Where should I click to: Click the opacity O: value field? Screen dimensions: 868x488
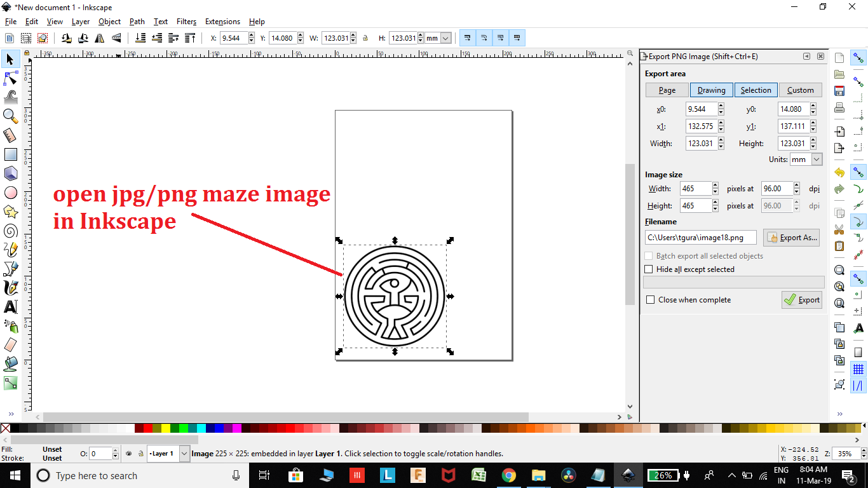click(x=100, y=454)
